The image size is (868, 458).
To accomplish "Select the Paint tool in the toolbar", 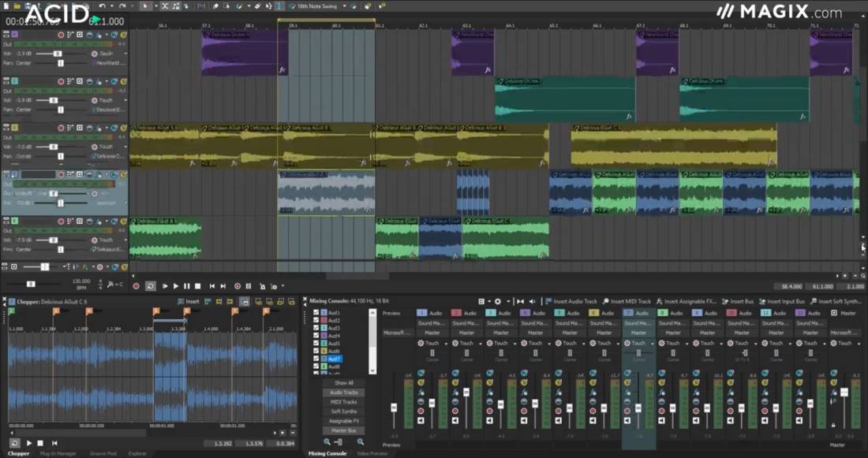I will 238,6.
